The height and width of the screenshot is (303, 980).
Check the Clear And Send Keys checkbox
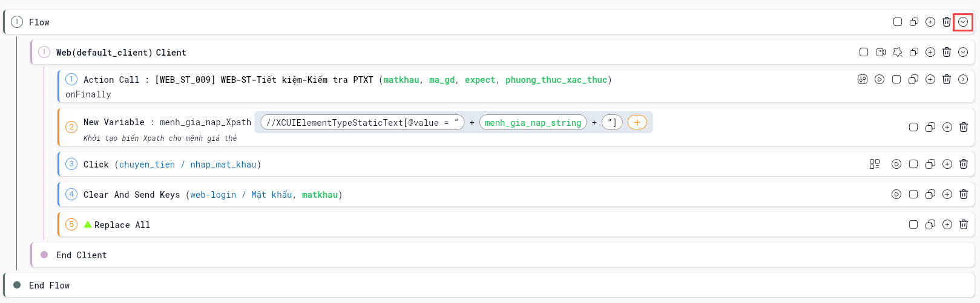[x=913, y=194]
